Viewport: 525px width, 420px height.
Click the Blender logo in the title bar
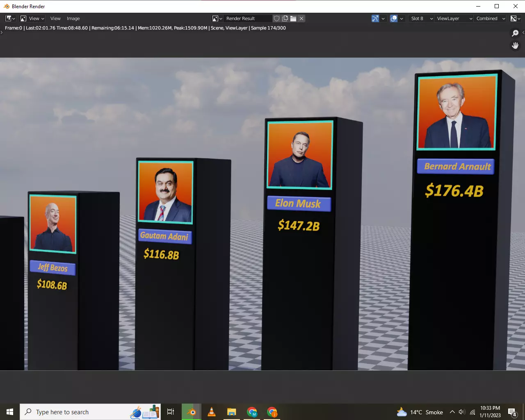7,6
